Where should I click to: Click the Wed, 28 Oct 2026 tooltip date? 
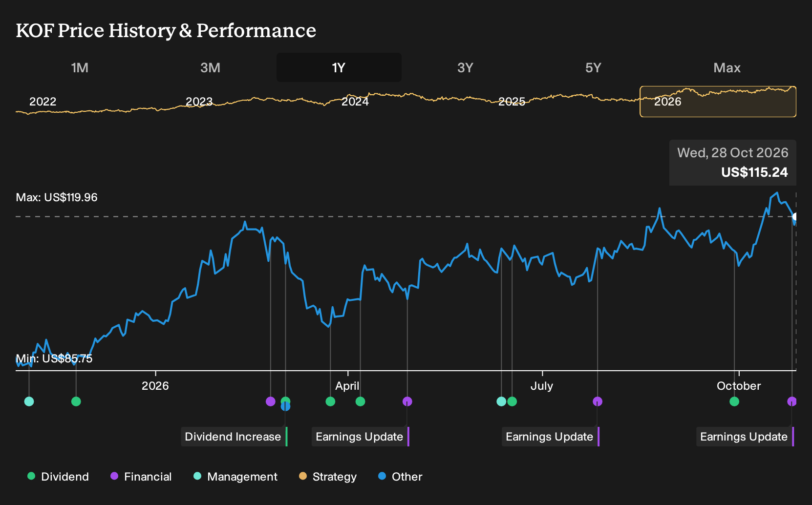click(733, 153)
